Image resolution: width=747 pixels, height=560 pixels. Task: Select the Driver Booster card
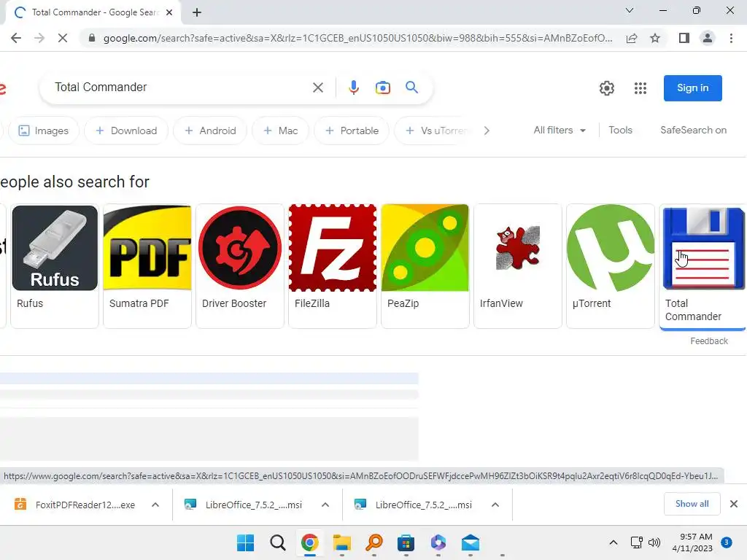click(239, 265)
